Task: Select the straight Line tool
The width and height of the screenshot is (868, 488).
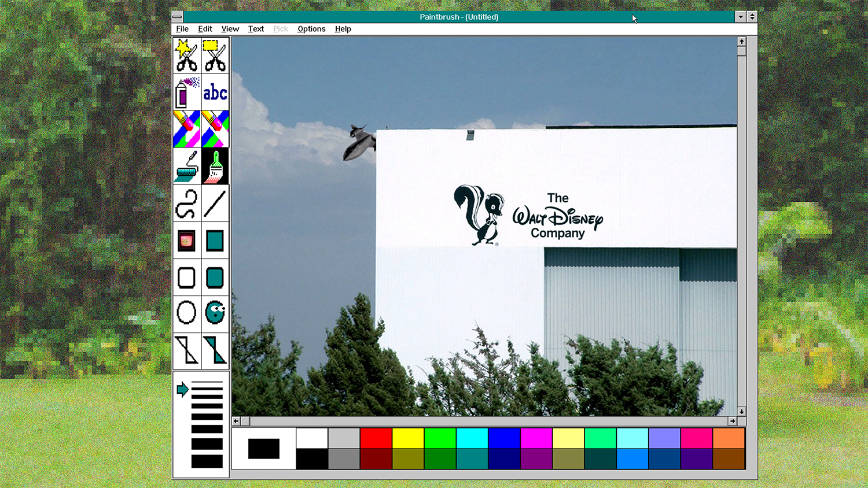Action: coord(215,203)
